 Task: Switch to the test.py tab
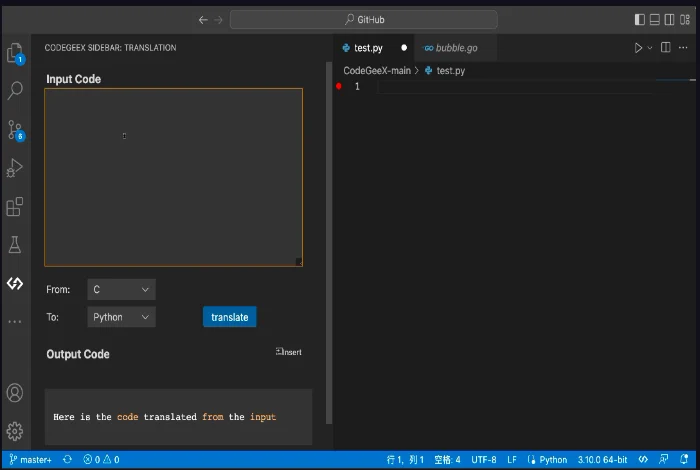368,48
